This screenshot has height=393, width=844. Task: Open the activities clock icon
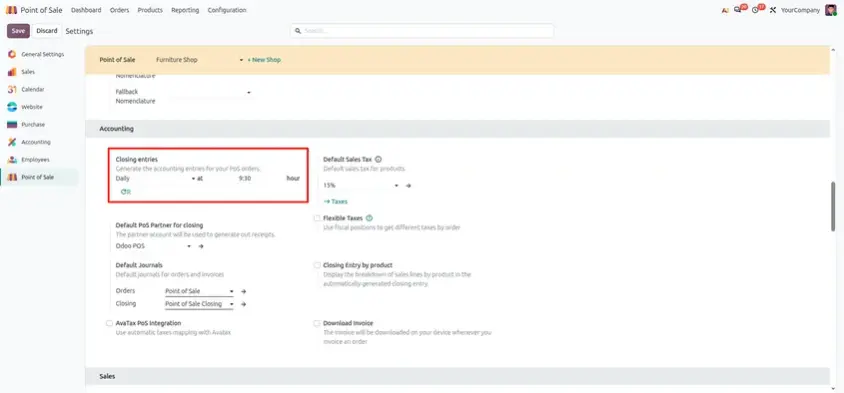(755, 10)
